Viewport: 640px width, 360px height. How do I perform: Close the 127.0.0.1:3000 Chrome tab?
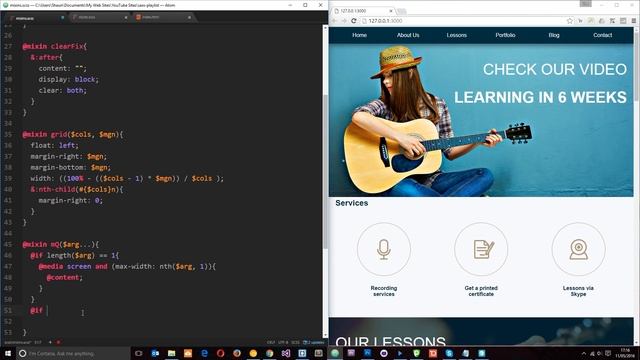pyautogui.click(x=391, y=11)
